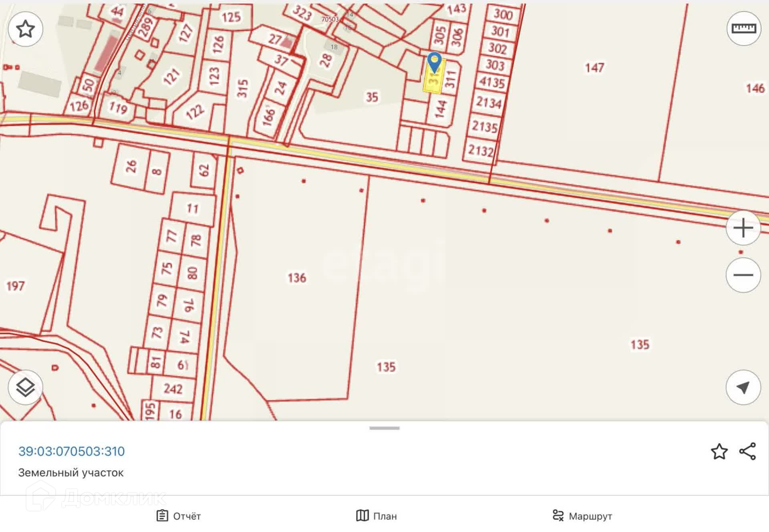
Task: Open cadastral number 39:03:070503:310 link
Action: pos(71,451)
